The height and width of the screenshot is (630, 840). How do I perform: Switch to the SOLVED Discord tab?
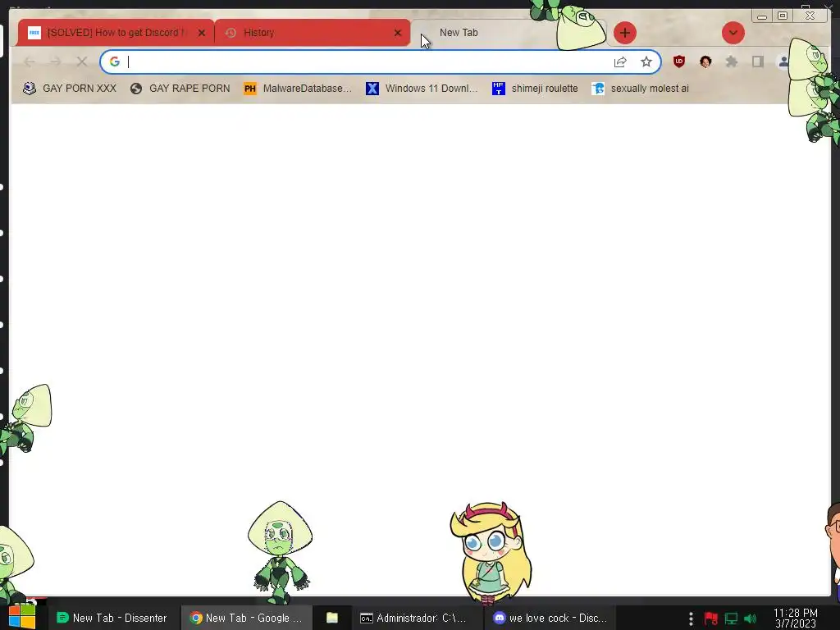(115, 33)
